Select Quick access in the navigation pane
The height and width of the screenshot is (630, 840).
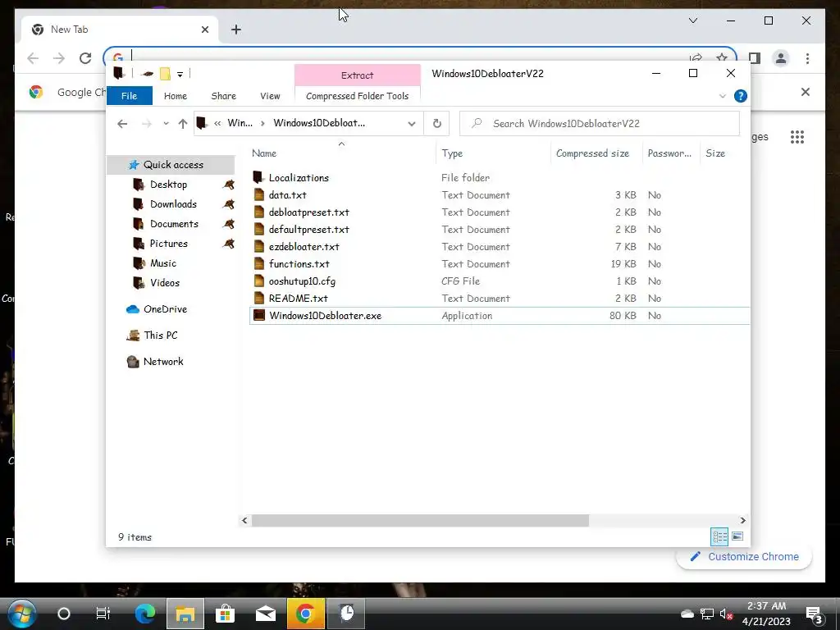171,164
